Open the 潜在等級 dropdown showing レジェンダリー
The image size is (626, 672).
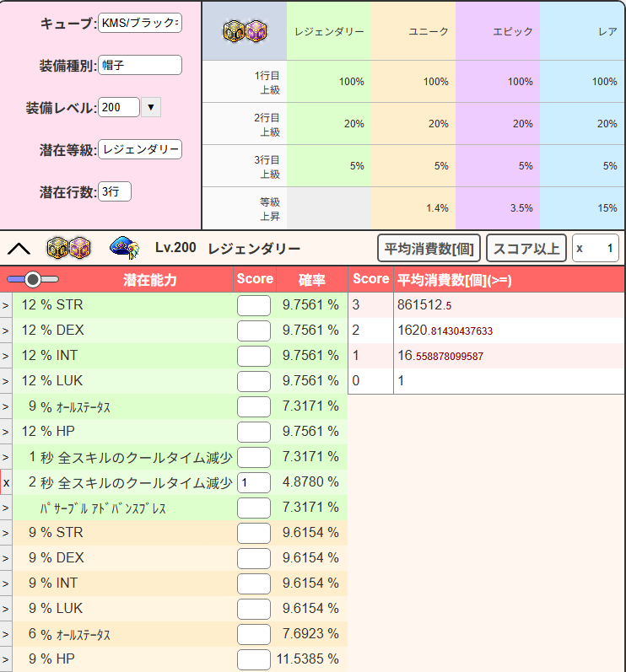[x=140, y=149]
